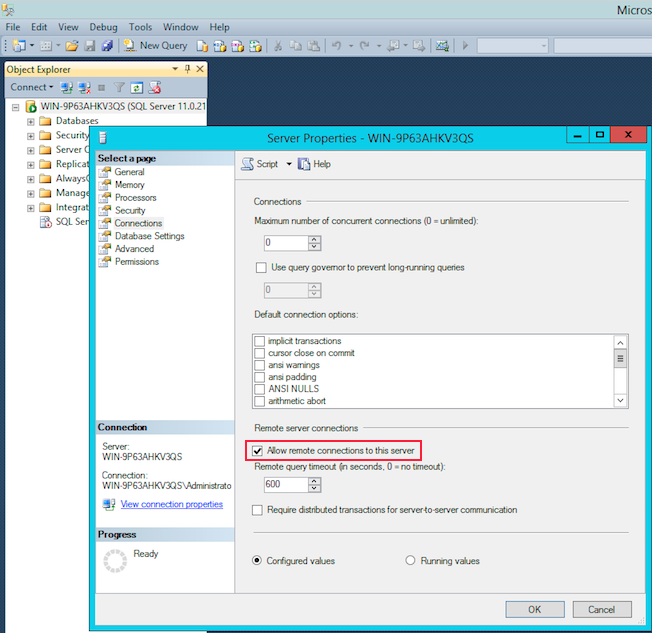Expand the Security folder in Object Explorer
The image size is (652, 633).
(x=30, y=136)
